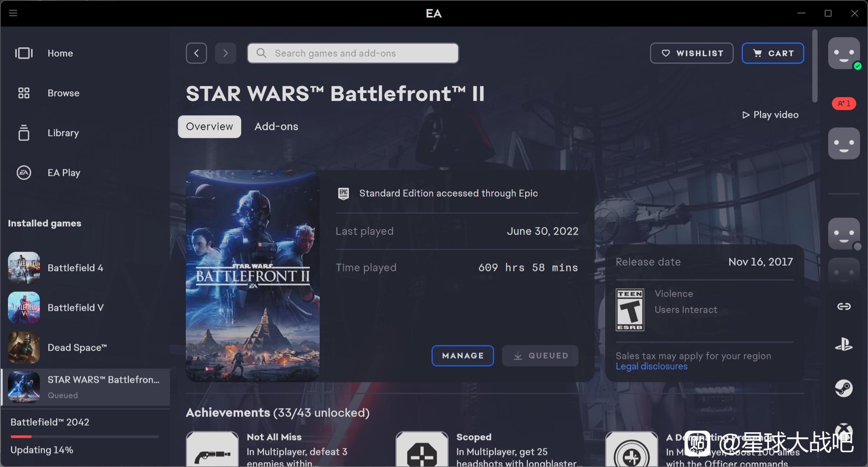Open your profile avatar with online status
The height and width of the screenshot is (467, 868).
point(844,53)
